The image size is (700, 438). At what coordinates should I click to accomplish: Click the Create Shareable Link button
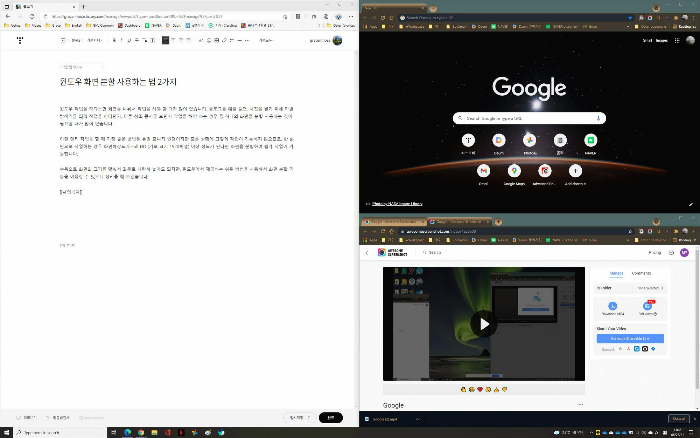point(630,338)
